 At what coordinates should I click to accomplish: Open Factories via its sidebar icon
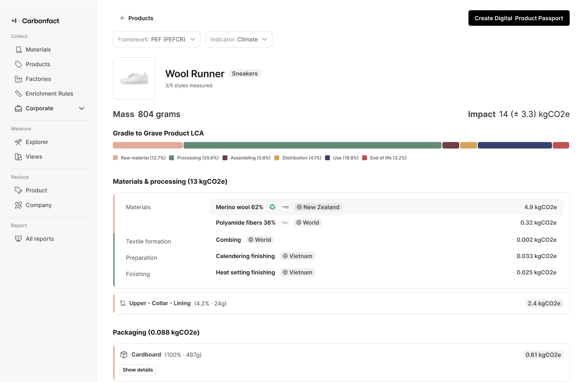click(19, 79)
